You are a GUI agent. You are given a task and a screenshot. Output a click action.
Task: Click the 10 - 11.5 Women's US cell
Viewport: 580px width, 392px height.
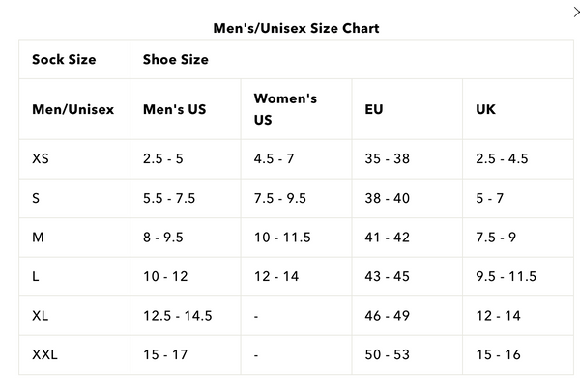tap(280, 237)
